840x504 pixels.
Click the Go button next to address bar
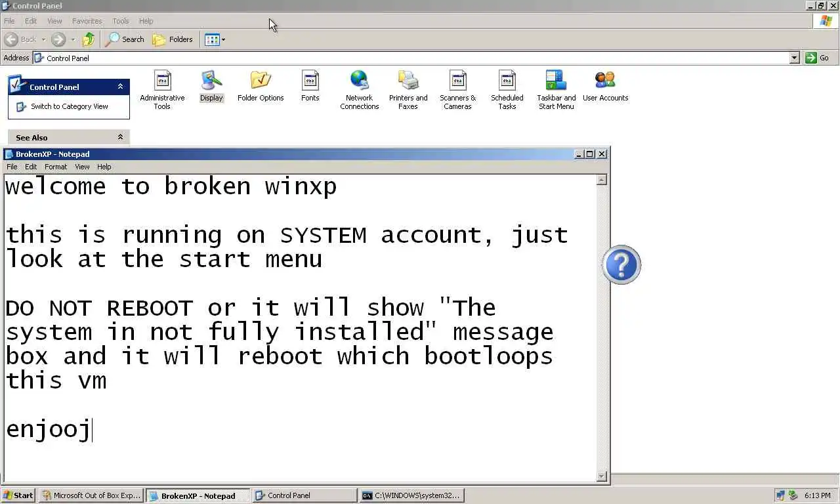818,58
